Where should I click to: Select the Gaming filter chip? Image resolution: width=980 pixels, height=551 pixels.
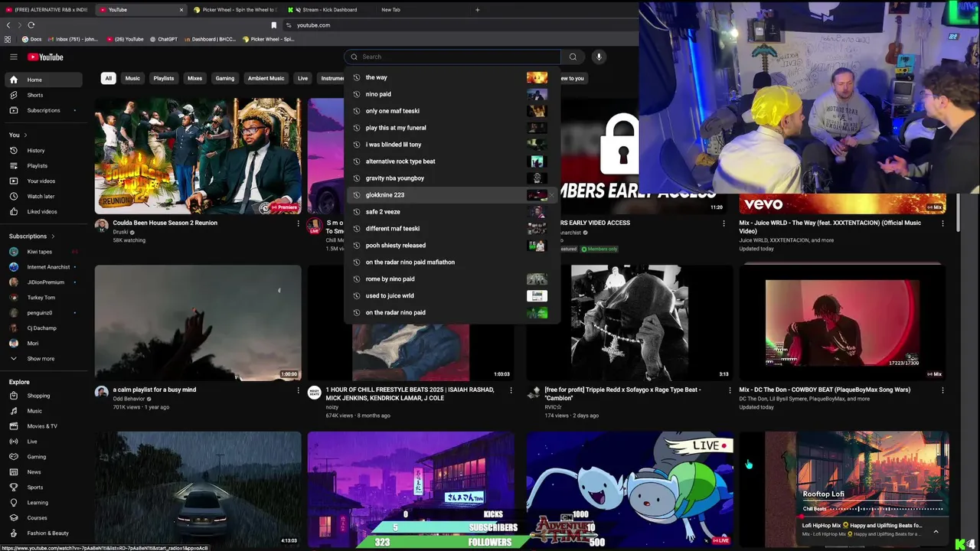tap(225, 78)
